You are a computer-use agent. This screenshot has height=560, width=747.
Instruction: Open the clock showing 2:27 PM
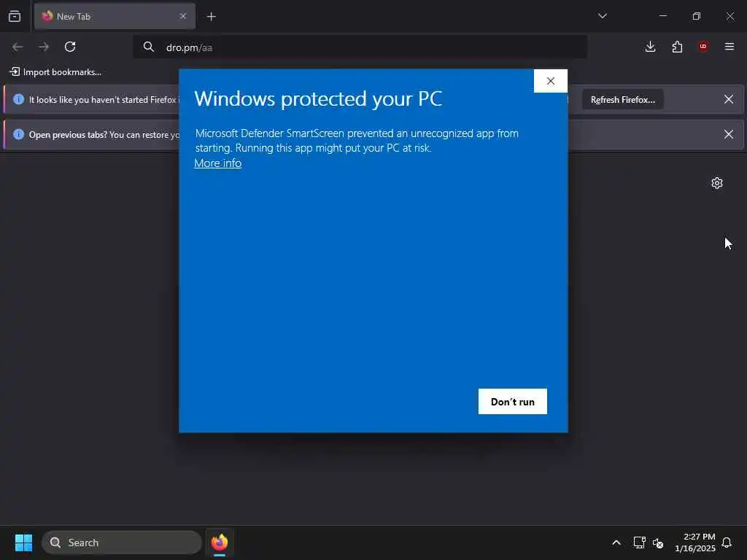695,542
